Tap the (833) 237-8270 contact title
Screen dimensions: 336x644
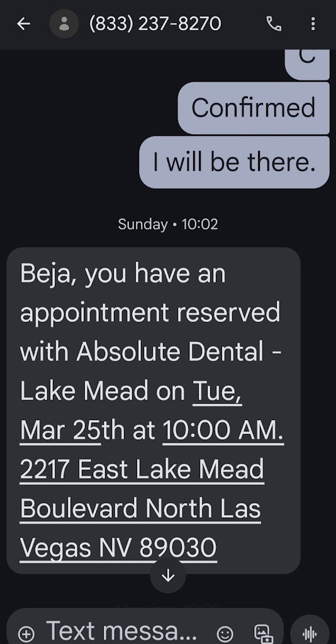coord(155,24)
